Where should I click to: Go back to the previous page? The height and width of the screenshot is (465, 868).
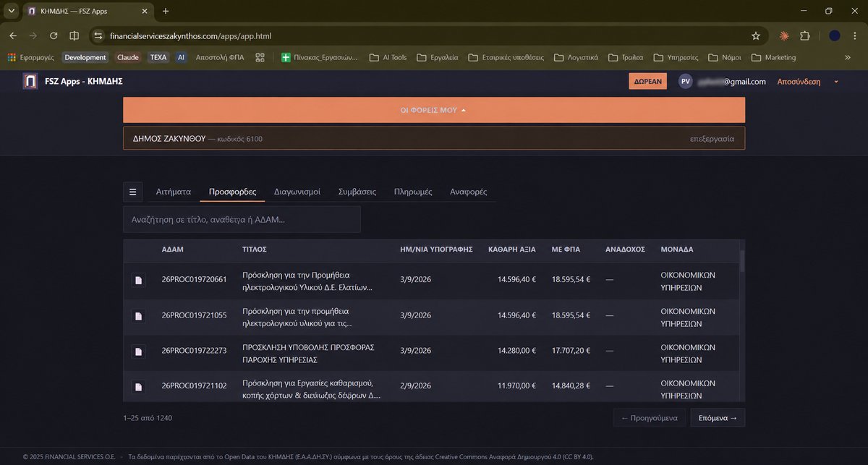pyautogui.click(x=13, y=35)
